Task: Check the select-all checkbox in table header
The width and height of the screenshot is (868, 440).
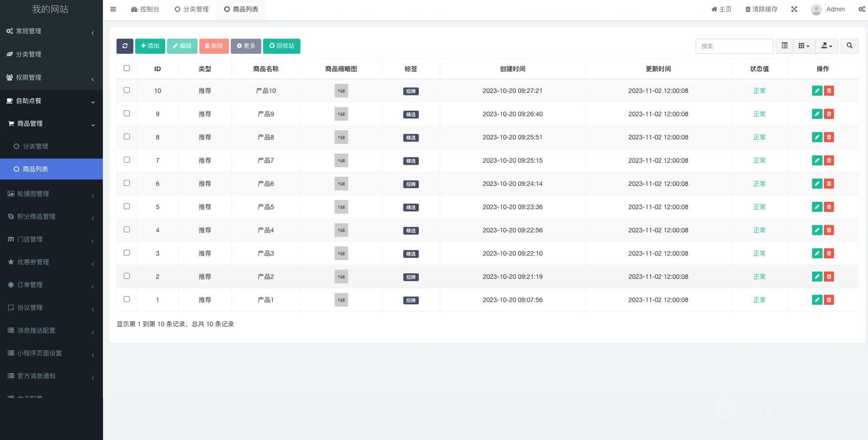Action: (x=127, y=68)
